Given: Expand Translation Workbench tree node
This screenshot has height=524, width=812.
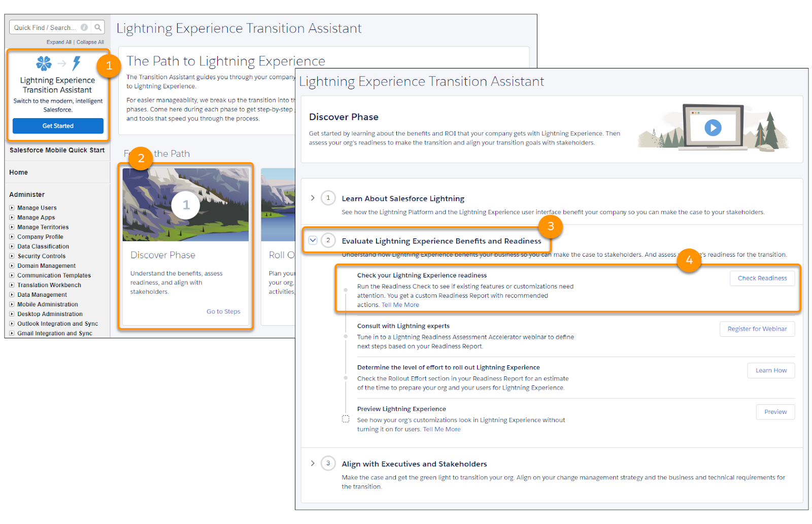Looking at the screenshot, I should click(x=12, y=285).
